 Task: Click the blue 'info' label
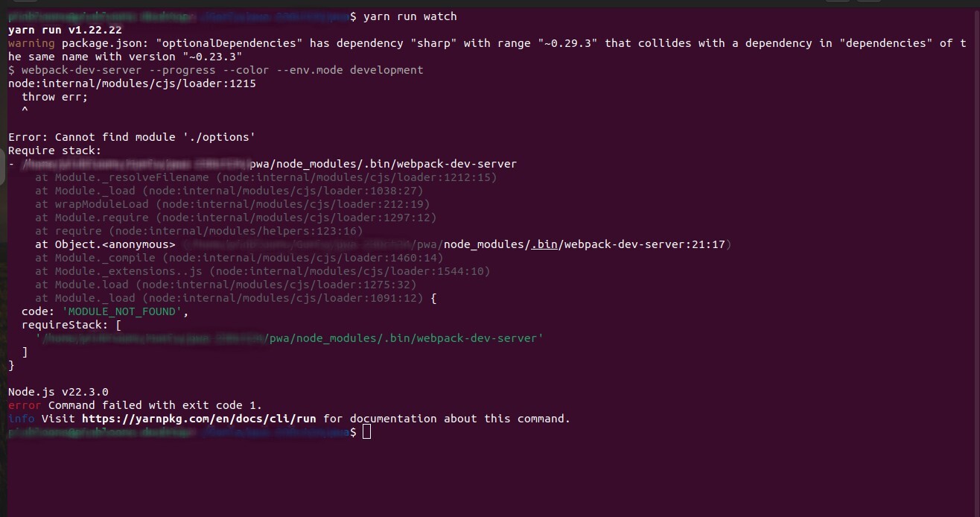click(22, 419)
